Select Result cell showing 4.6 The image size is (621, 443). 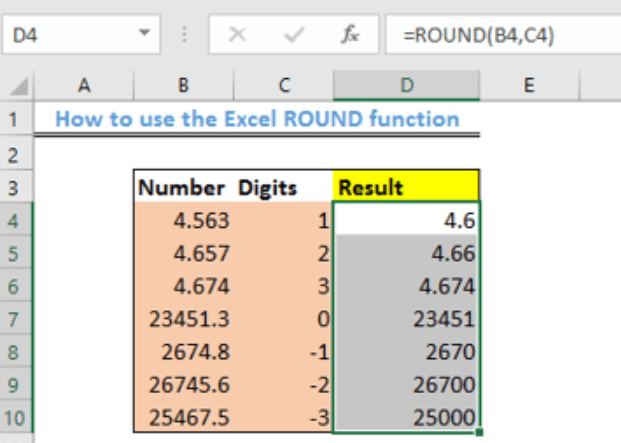coord(406,219)
